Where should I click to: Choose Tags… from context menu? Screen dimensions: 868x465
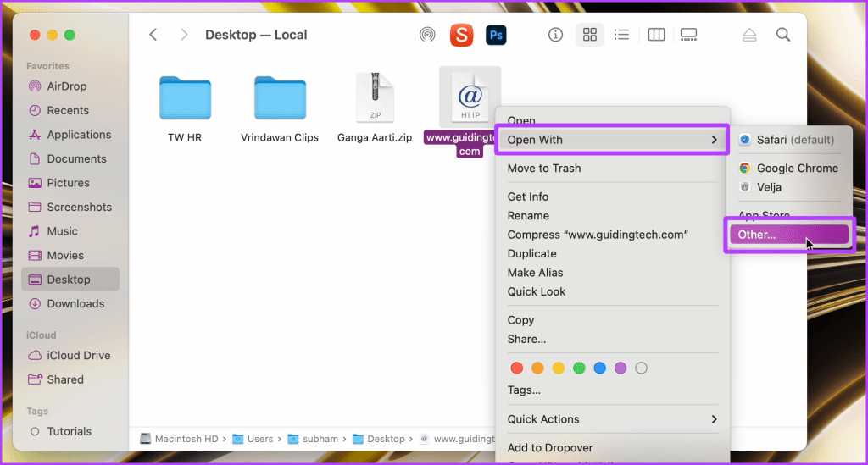point(612,390)
